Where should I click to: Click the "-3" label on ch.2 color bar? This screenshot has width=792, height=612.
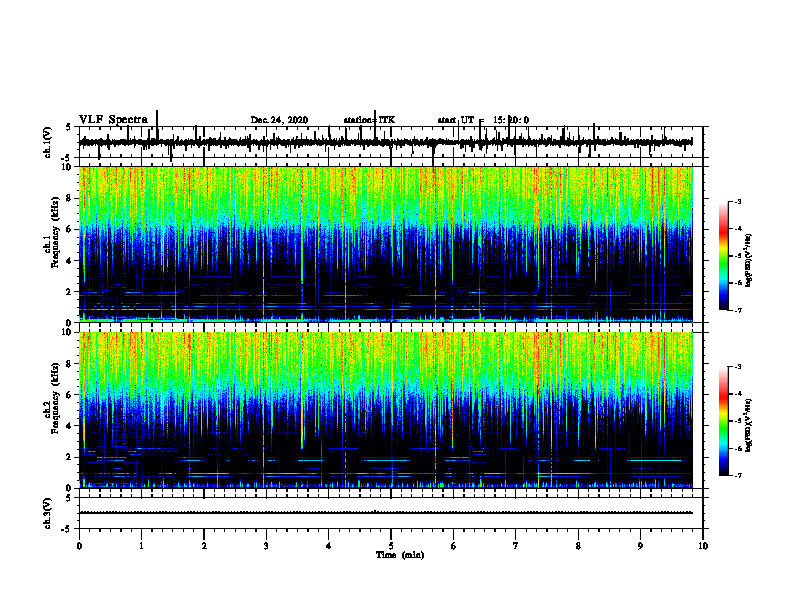coord(737,367)
